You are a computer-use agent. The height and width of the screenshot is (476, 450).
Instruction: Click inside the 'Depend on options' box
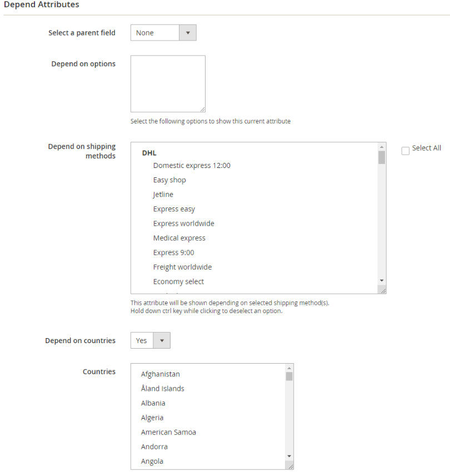pyautogui.click(x=168, y=83)
